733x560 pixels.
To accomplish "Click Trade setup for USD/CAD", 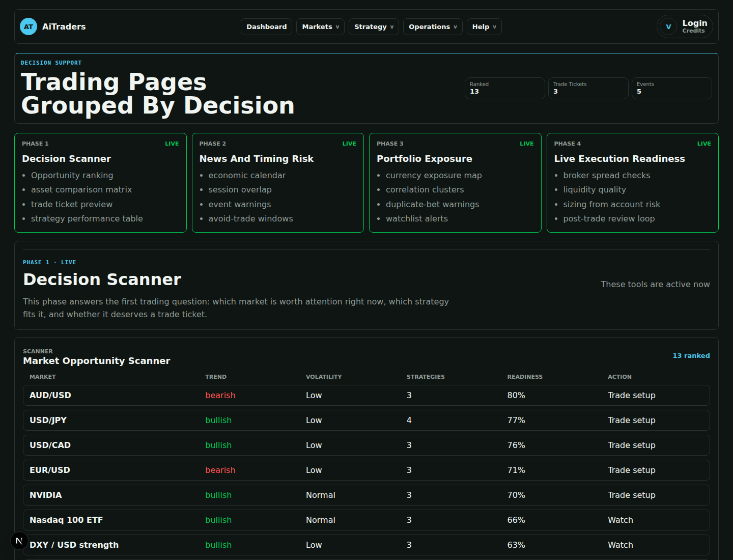I will (631, 445).
